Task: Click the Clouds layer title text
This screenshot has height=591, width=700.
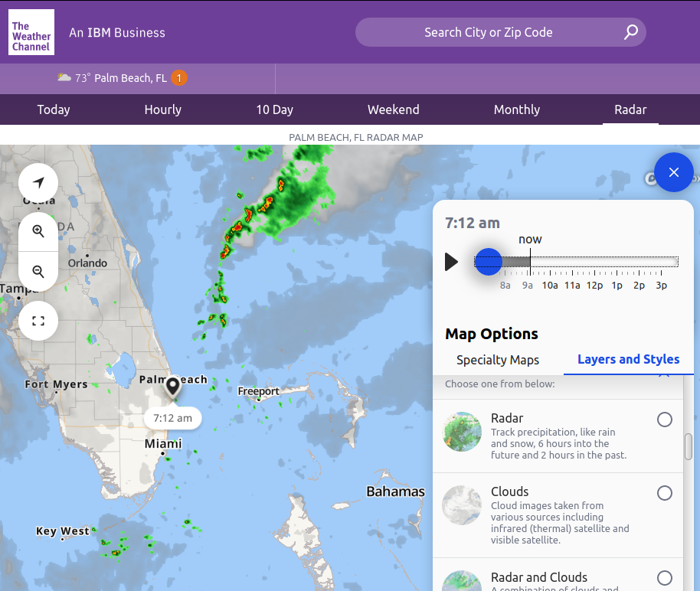Action: click(509, 491)
